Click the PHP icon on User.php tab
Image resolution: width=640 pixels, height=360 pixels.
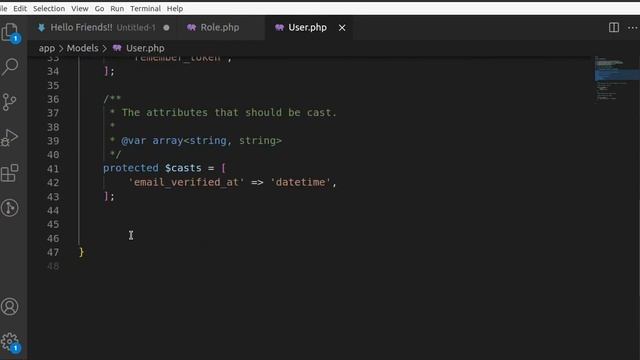point(279,27)
